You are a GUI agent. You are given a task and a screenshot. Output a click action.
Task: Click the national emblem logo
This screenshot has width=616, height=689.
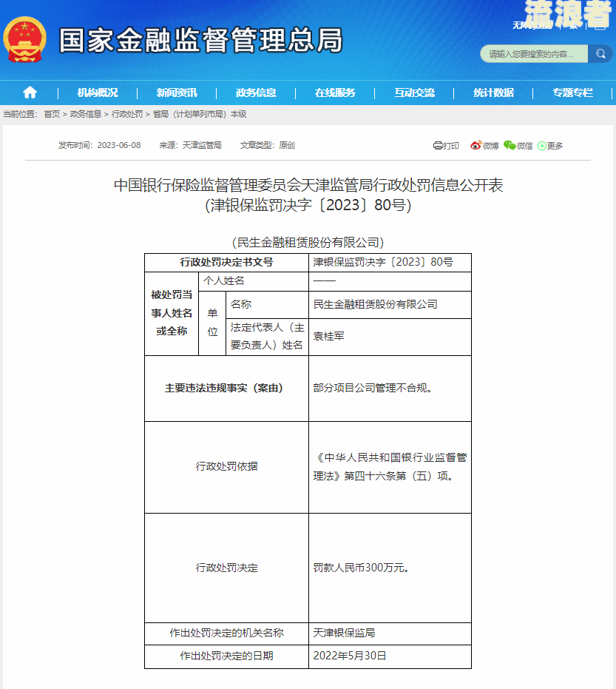[24, 39]
